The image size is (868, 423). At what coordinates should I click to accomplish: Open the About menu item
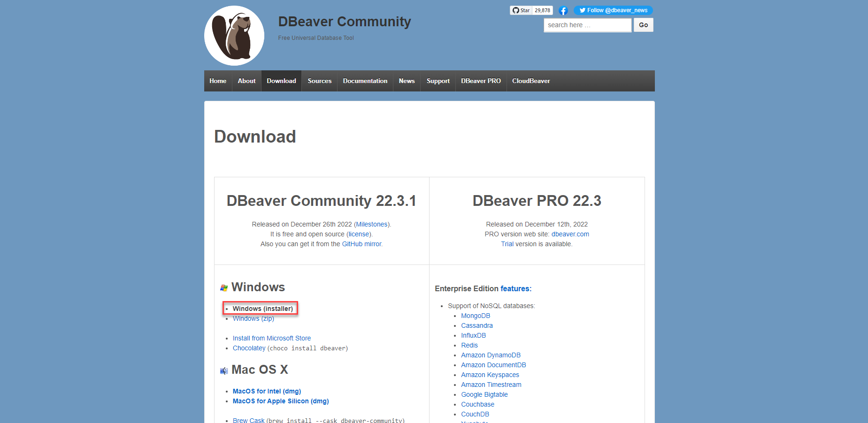246,81
